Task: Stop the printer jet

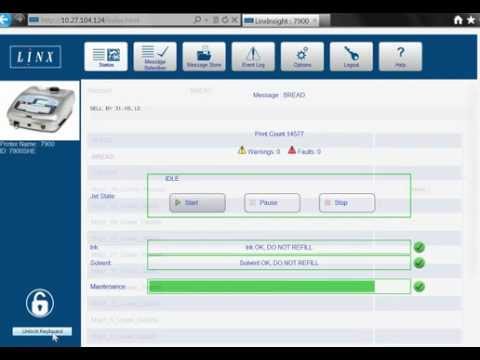Action: 347,203
